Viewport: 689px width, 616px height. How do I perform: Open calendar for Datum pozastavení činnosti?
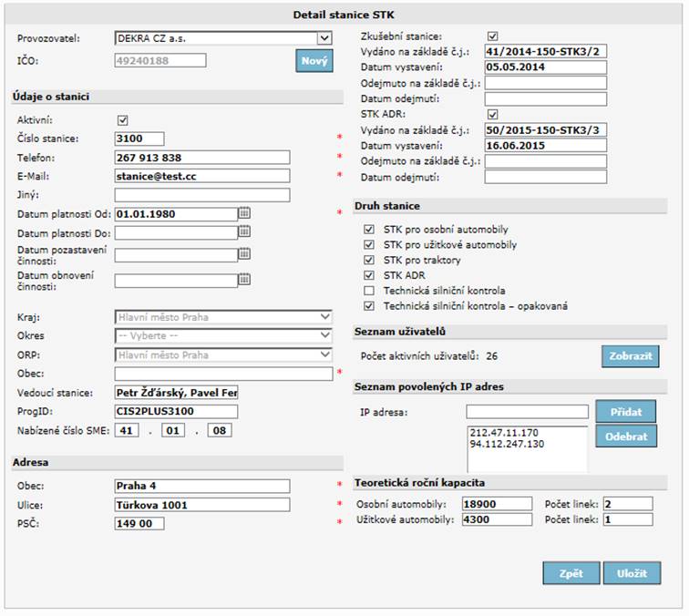(244, 253)
